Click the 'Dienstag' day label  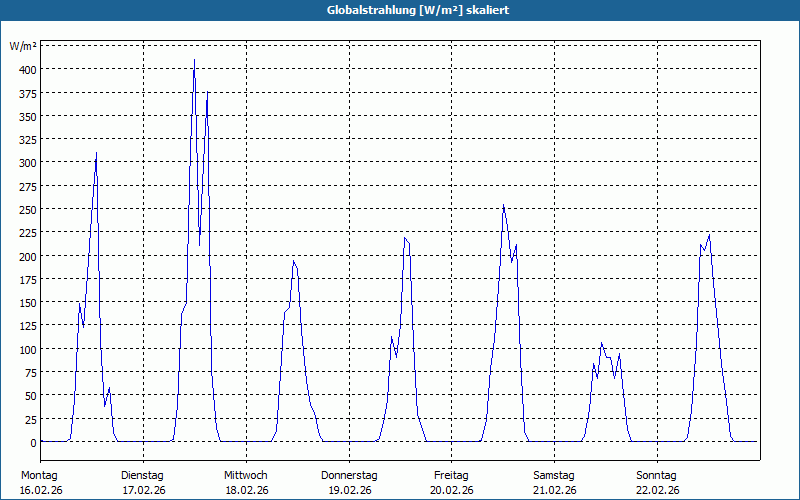(x=142, y=476)
